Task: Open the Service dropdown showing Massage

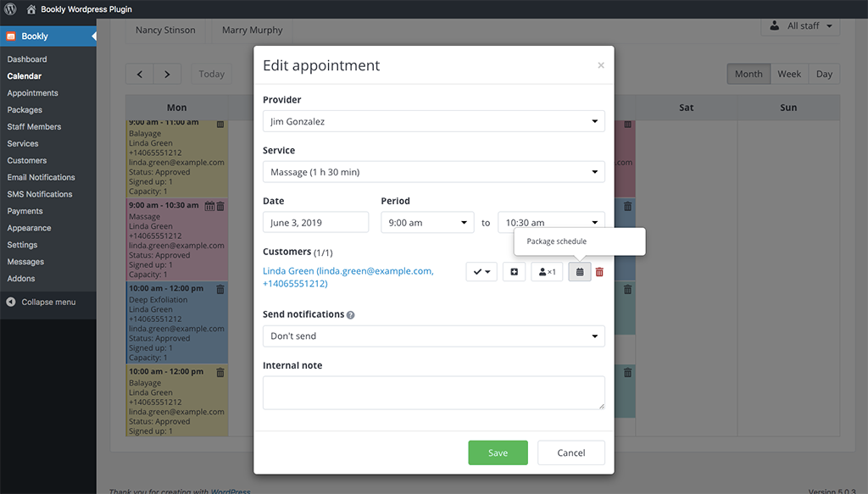Action: (x=433, y=172)
